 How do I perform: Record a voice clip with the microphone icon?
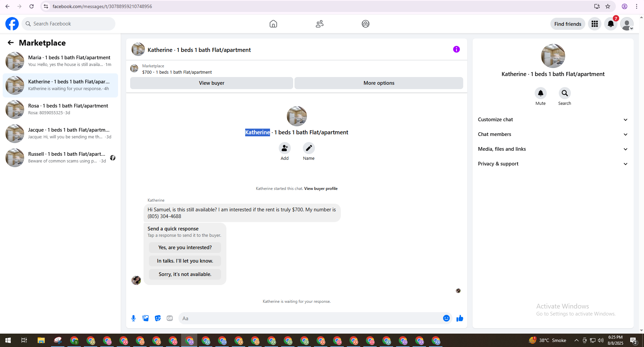coord(133,318)
